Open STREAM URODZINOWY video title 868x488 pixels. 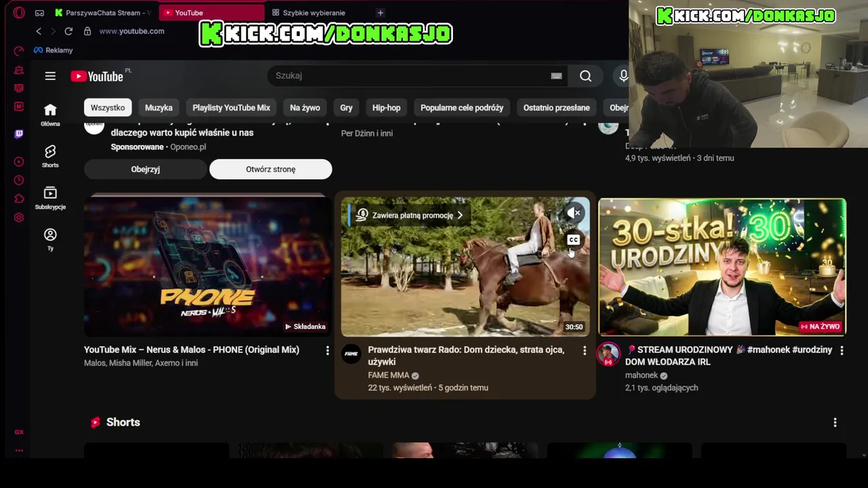[728, 356]
